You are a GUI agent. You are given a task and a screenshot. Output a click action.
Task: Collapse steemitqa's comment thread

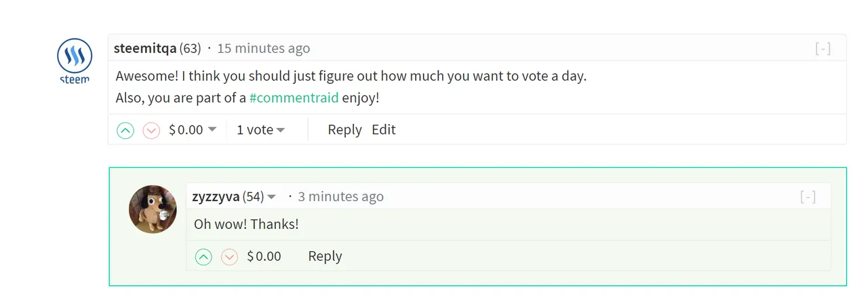pos(823,49)
